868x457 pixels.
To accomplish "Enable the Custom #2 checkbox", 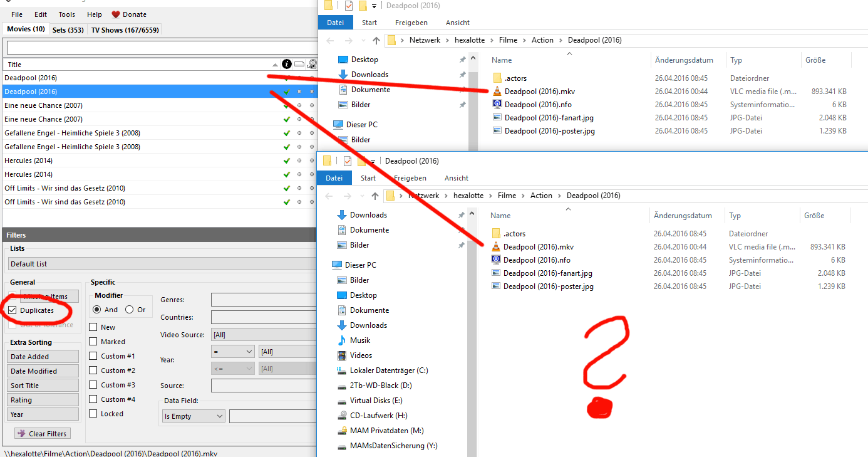I will pos(93,370).
